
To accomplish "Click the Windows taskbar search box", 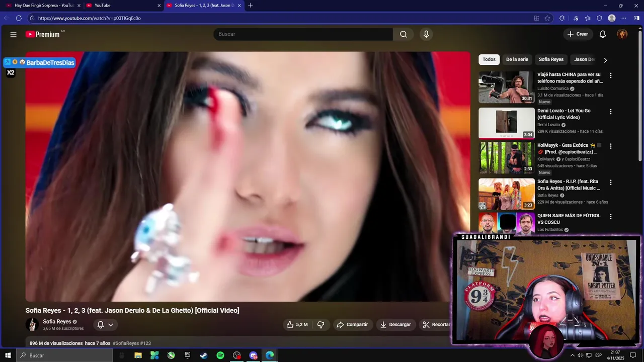I will (64, 355).
